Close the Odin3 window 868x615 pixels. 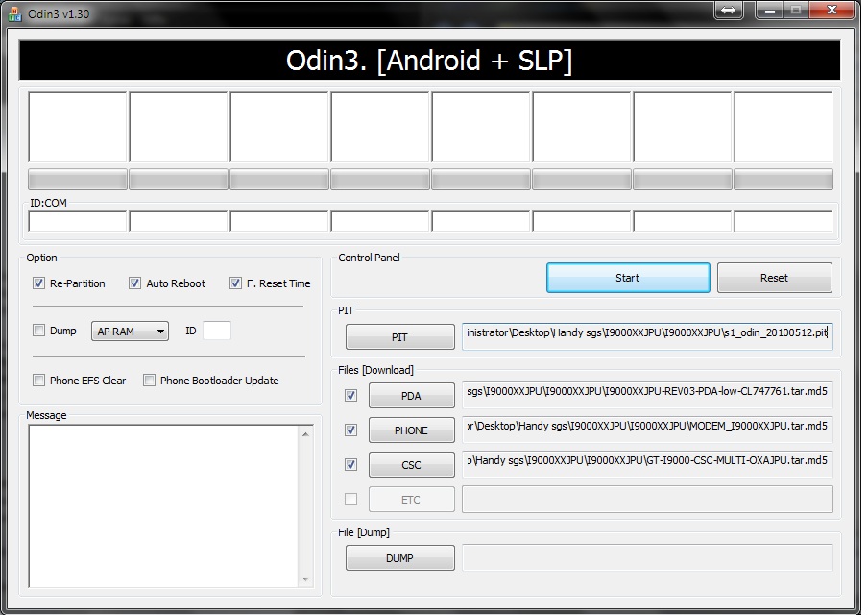tap(831, 10)
